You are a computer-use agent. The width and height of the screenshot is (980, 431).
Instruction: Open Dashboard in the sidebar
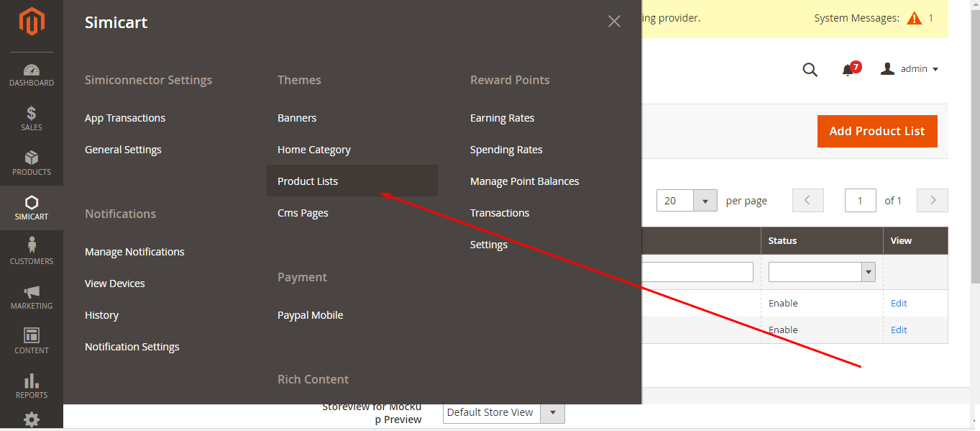(x=32, y=75)
